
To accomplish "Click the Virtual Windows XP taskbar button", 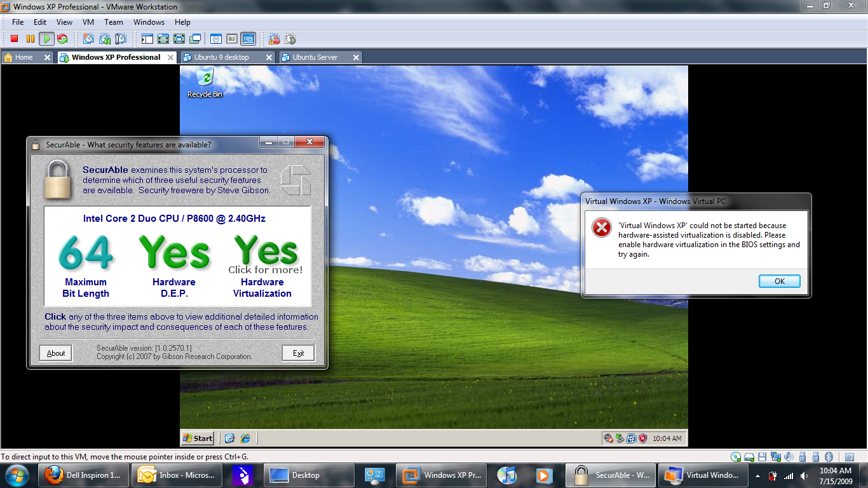I will (702, 475).
